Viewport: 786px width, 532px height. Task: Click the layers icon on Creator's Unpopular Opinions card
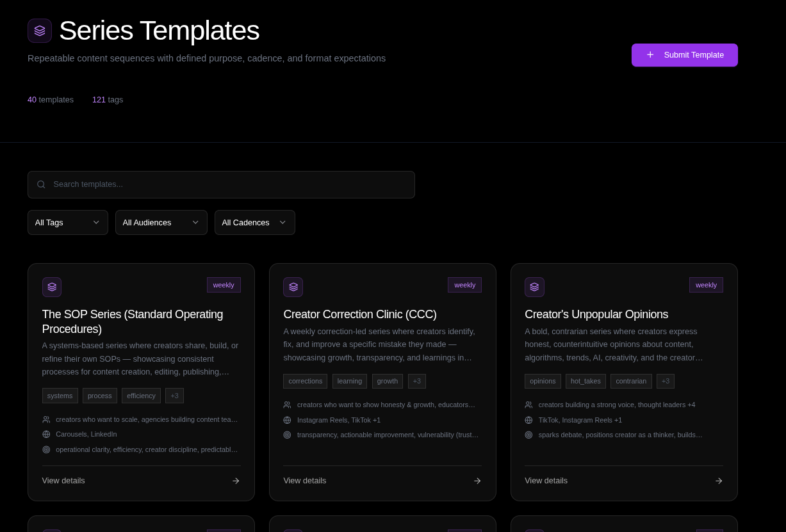point(534,287)
